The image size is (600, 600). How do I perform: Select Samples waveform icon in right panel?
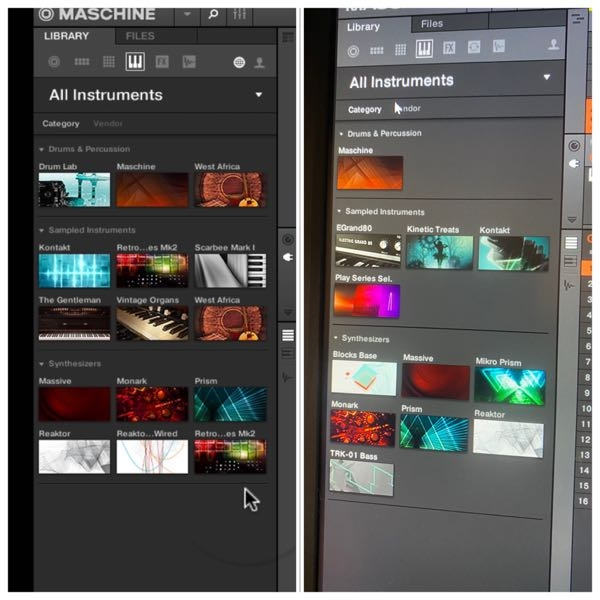pyautogui.click(x=499, y=46)
